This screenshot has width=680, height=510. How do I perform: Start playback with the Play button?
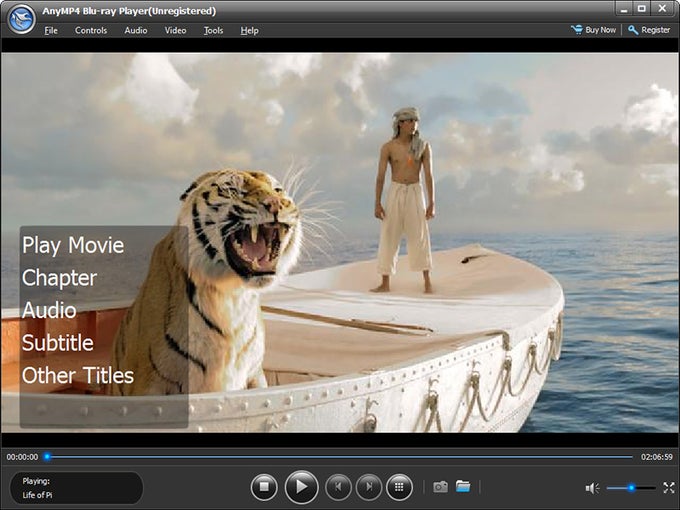pos(301,487)
